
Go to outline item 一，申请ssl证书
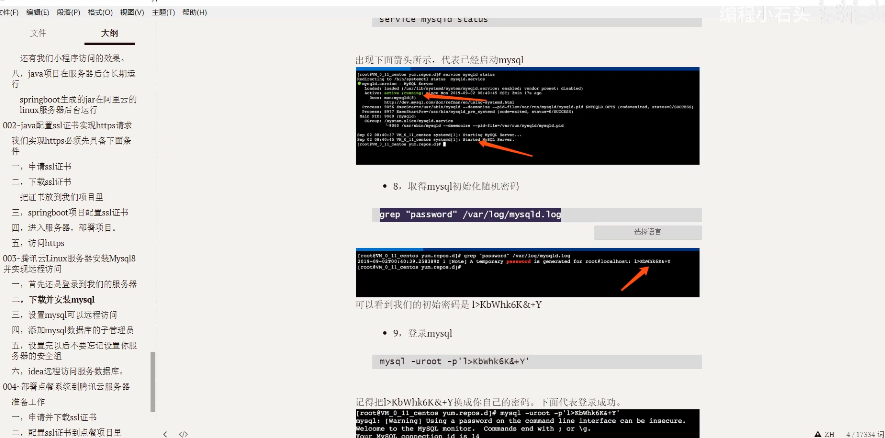coord(41,167)
